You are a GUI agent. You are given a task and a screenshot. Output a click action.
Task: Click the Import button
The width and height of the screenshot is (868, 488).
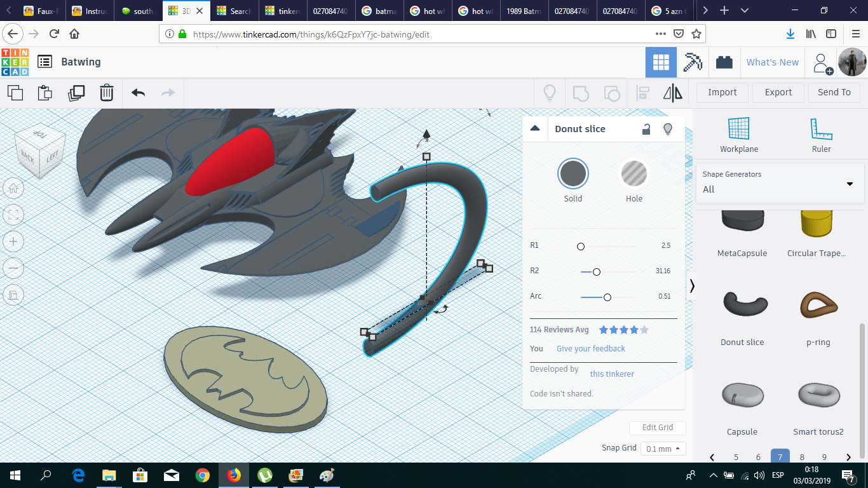click(722, 93)
